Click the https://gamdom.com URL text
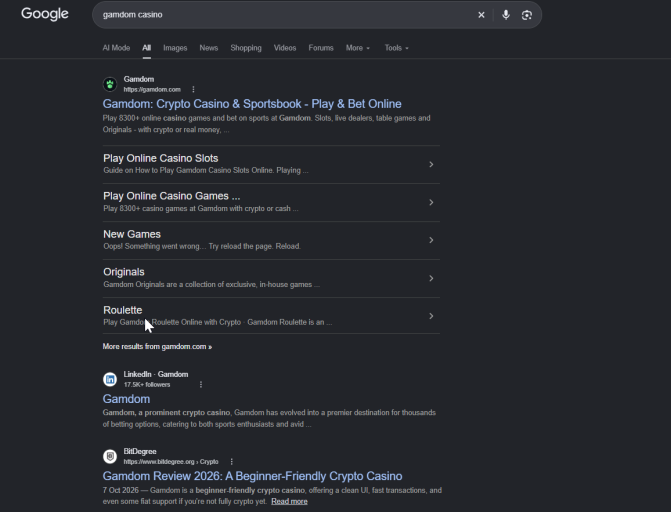Screen dimensions: 671x512 (x=152, y=89)
